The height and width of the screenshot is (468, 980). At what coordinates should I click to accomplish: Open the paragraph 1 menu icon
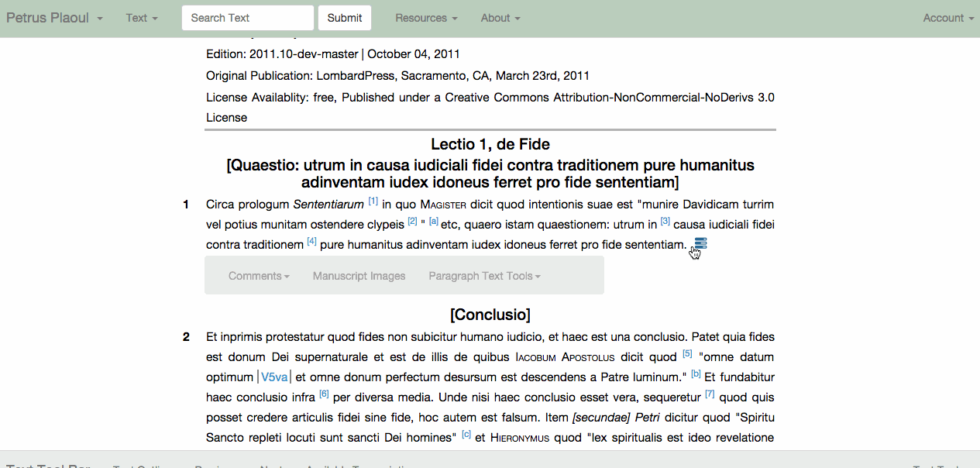point(700,244)
